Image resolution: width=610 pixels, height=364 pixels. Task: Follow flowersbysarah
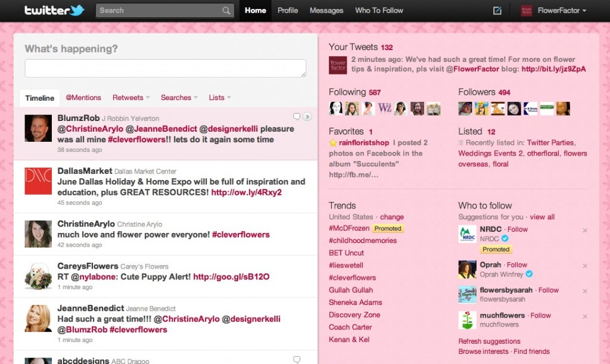549,290
